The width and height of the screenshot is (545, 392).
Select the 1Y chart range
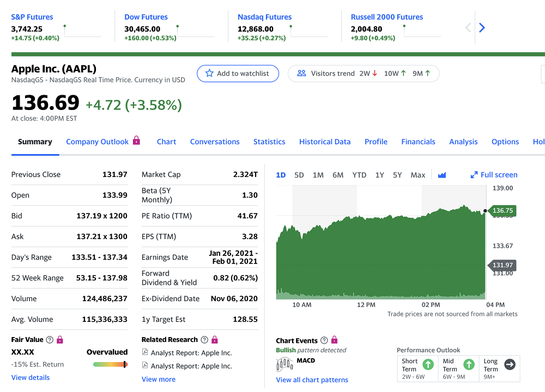tap(379, 175)
